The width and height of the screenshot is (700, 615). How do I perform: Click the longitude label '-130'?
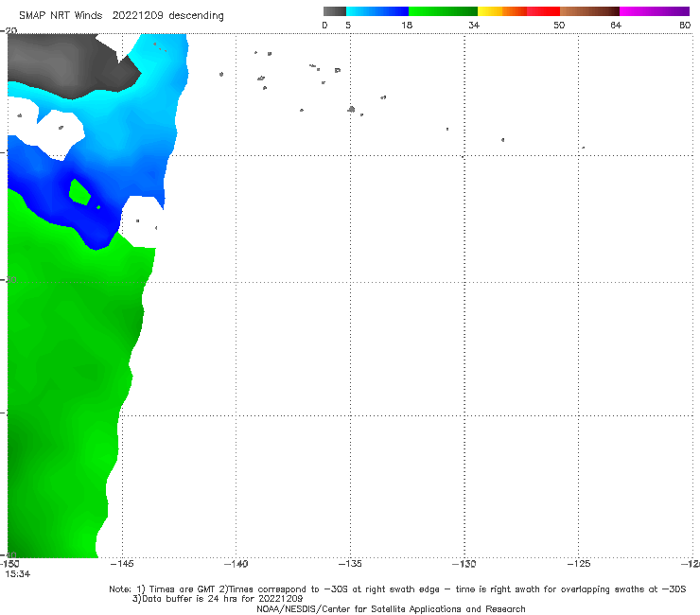coord(464,564)
